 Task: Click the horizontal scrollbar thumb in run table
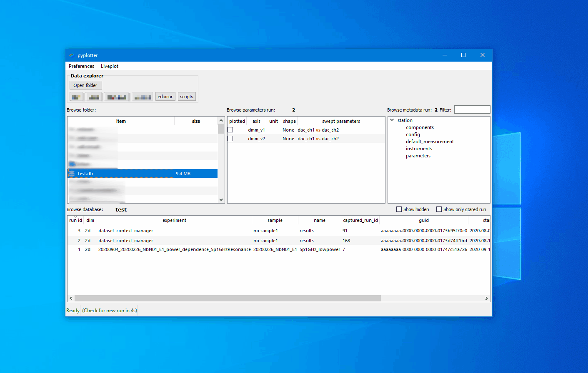[x=228, y=298]
